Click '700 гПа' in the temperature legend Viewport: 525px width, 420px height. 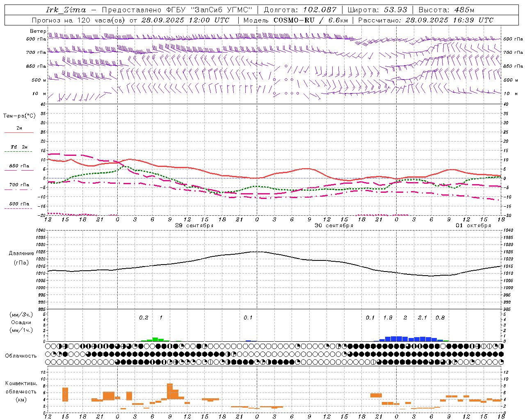click(19, 185)
